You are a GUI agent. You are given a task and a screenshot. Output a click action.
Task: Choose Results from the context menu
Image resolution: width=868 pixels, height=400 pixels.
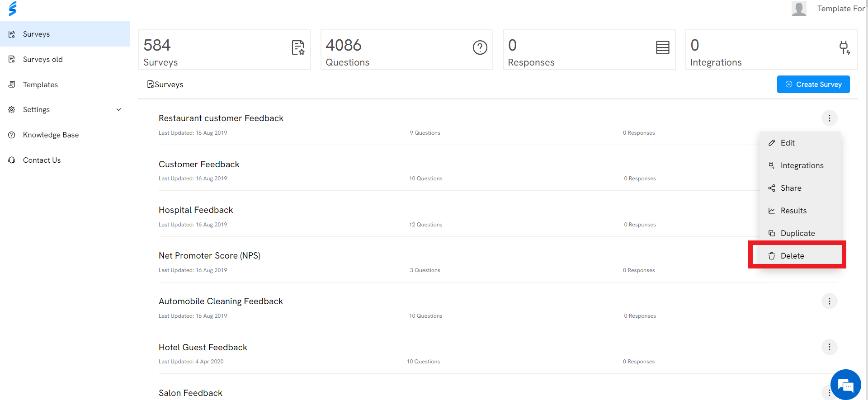click(x=800, y=211)
